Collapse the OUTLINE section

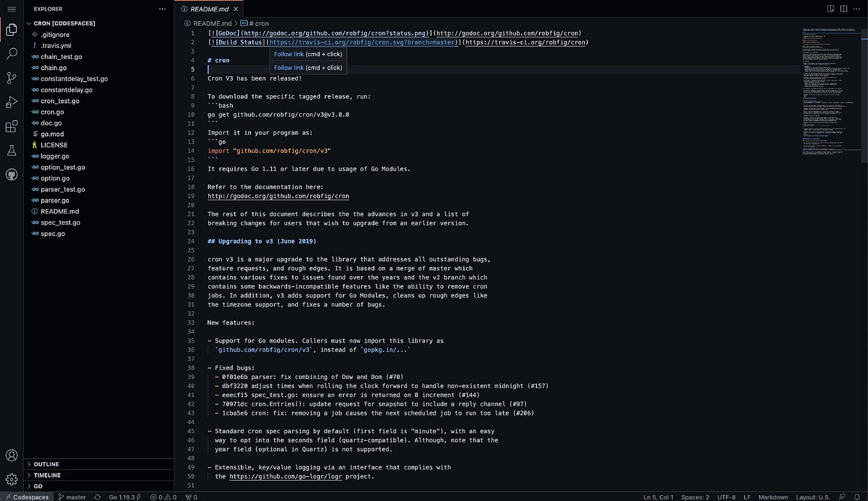45,464
